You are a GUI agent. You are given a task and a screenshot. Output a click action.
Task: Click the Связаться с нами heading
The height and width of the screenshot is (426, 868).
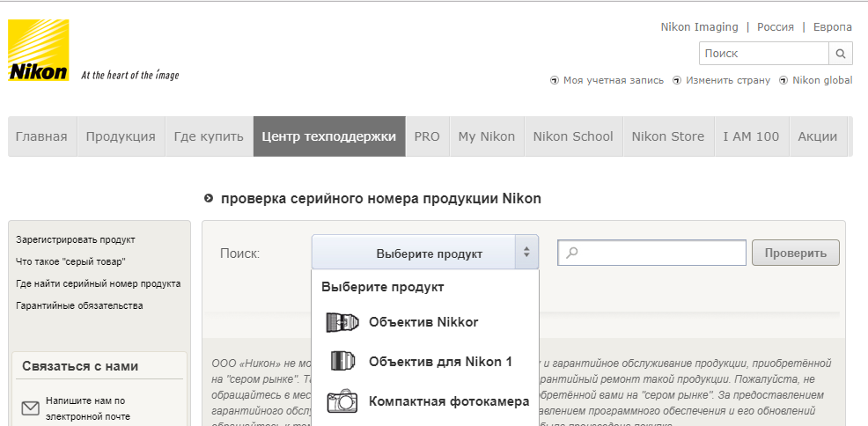[80, 366]
